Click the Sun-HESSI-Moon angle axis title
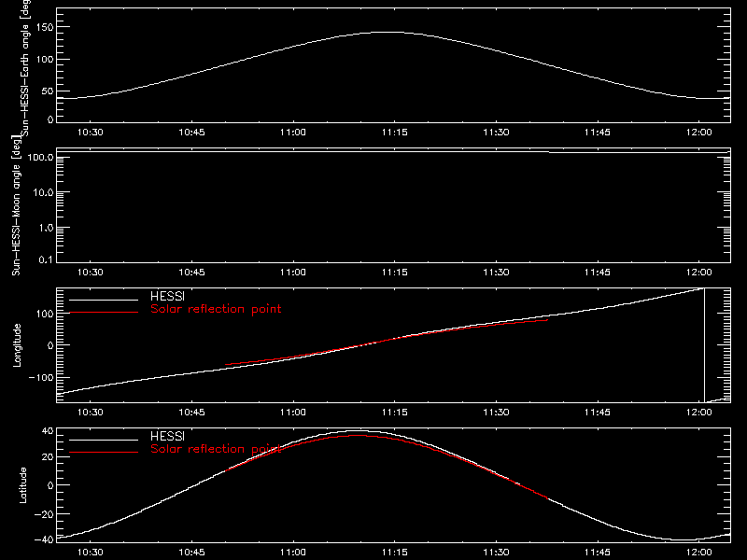This screenshot has width=747, height=560. pyautogui.click(x=16, y=205)
